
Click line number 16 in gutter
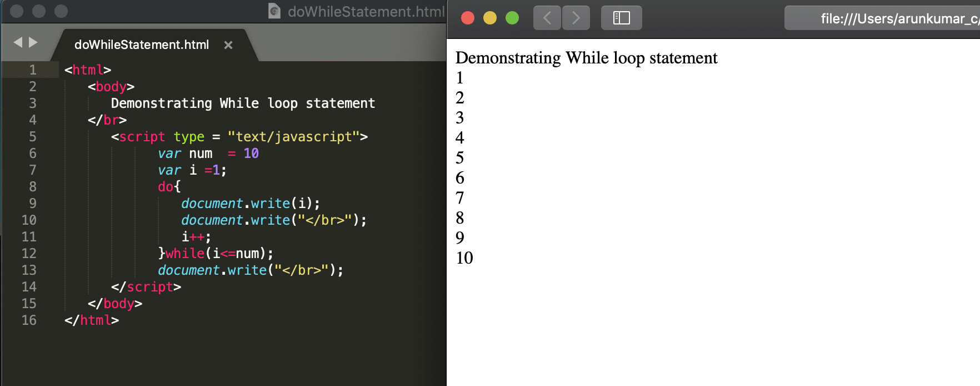pos(29,320)
